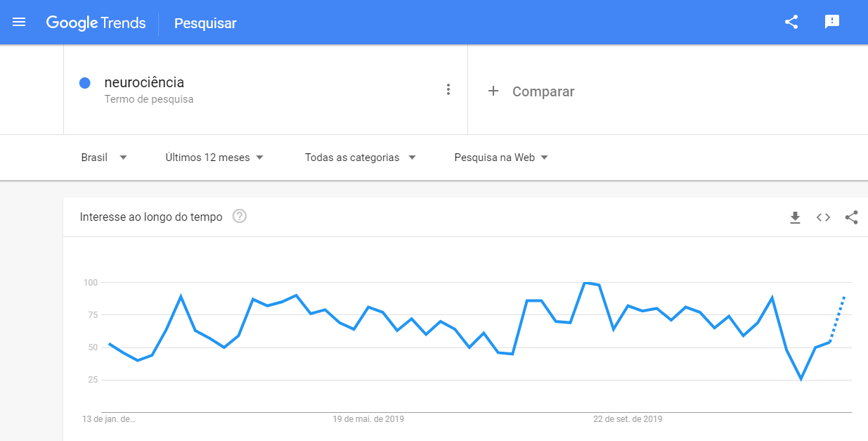Click the chart's highest peak at 100
Screen dimensions: 868x441
584,283
